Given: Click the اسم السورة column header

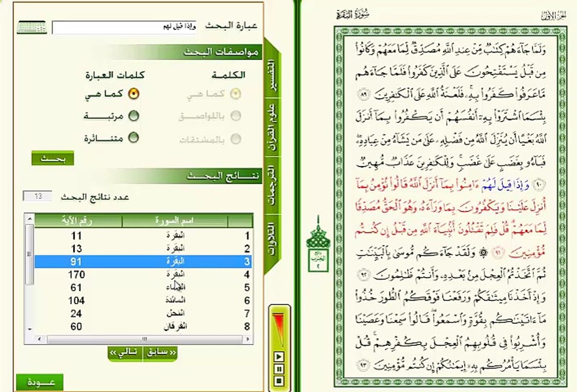Looking at the screenshot, I should click(175, 221).
